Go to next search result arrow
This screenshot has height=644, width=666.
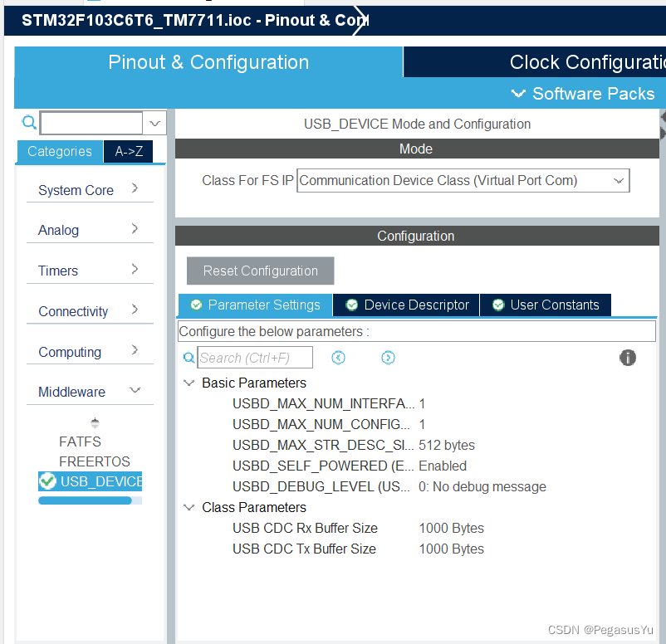click(388, 358)
